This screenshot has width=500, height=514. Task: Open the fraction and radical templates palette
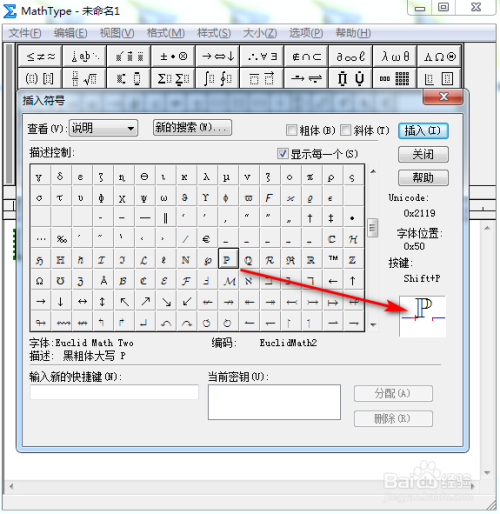pos(85,79)
